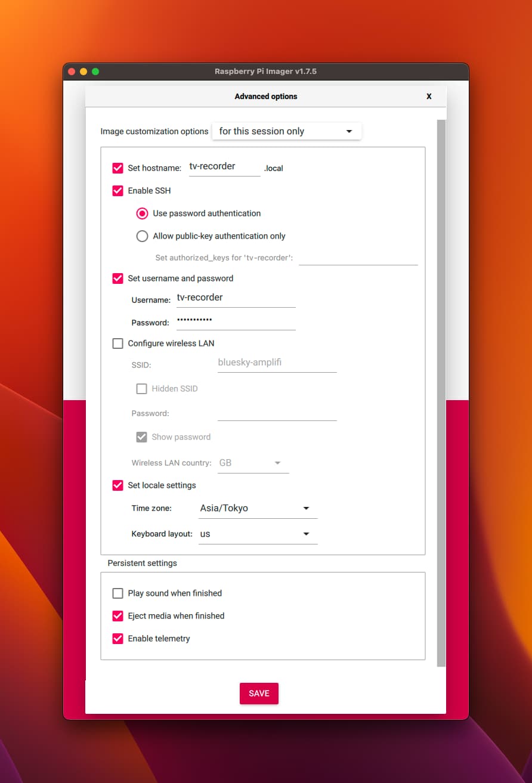Screen dimensions: 532x783
Task: Click the user Password input field
Action: click(x=236, y=321)
